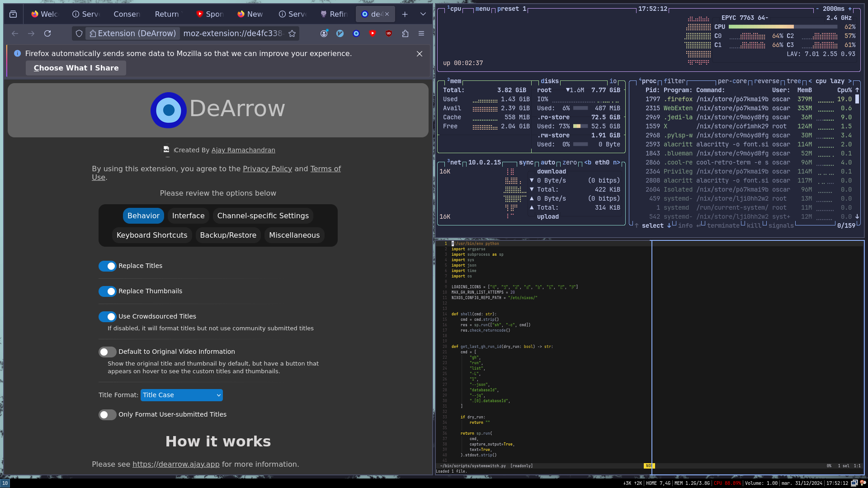Switch to the Refin browser tab
The height and width of the screenshot is (488, 868).
coord(334,14)
